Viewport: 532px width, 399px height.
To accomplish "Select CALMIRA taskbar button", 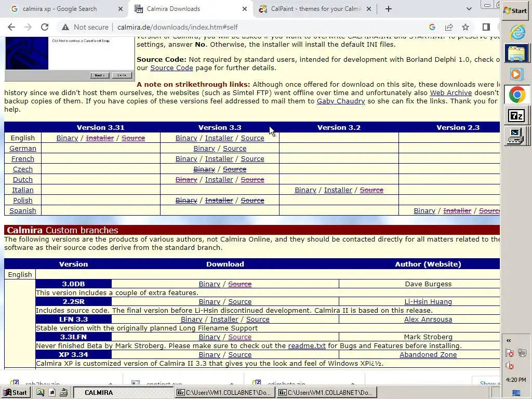I will click(x=124, y=393).
